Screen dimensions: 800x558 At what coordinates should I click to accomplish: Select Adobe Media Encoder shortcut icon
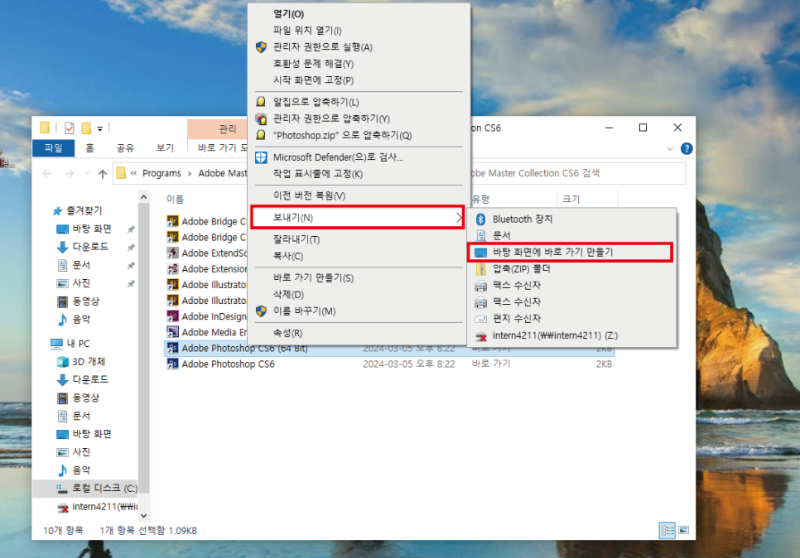point(173,332)
